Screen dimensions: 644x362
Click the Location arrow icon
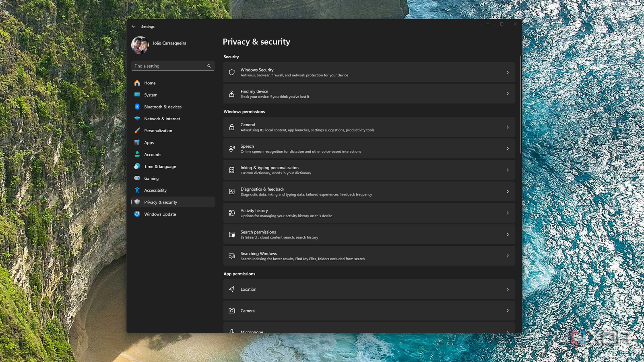[231, 289]
